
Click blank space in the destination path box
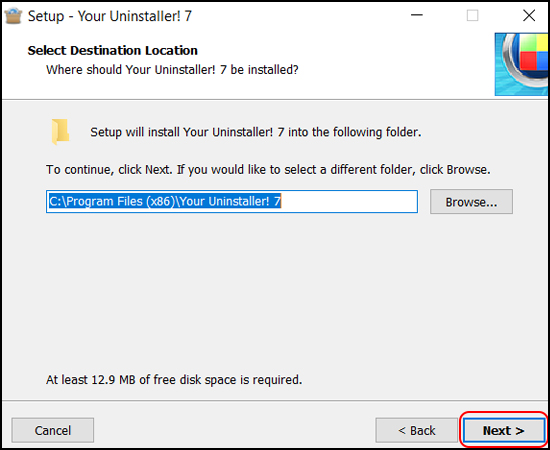click(x=349, y=202)
